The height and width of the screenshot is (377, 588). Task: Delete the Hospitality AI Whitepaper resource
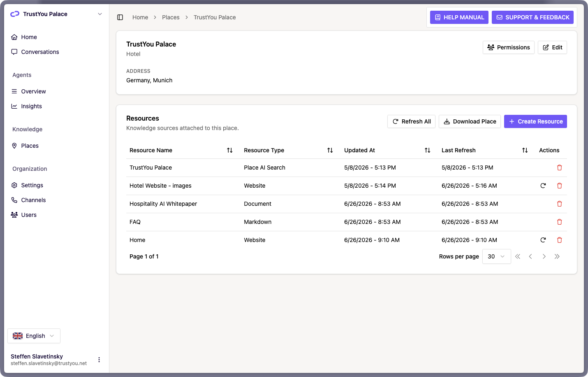pyautogui.click(x=559, y=204)
